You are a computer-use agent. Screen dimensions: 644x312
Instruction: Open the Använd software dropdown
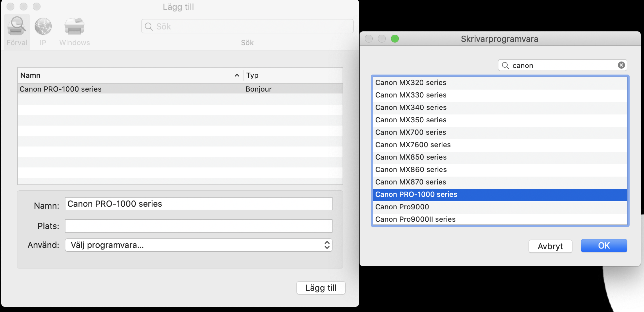click(198, 245)
